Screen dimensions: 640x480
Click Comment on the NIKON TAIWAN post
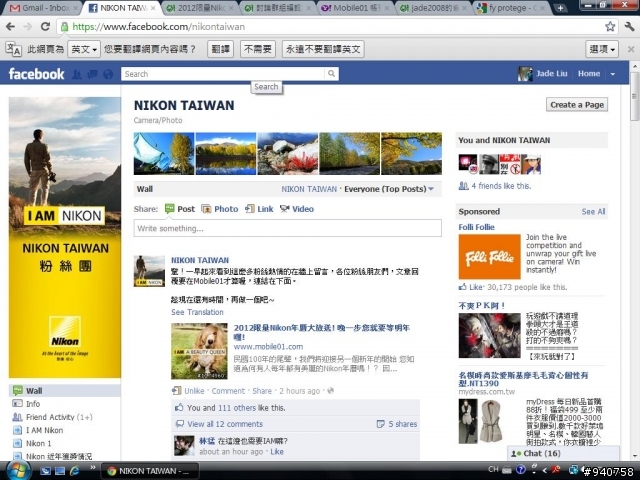click(x=228, y=391)
